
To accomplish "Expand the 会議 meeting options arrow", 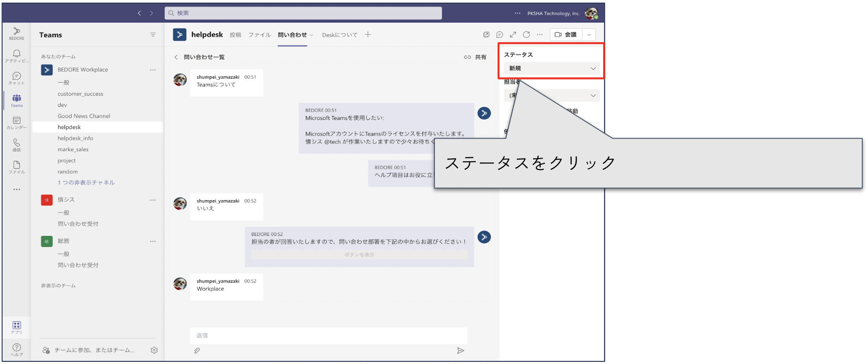I will tap(589, 34).
